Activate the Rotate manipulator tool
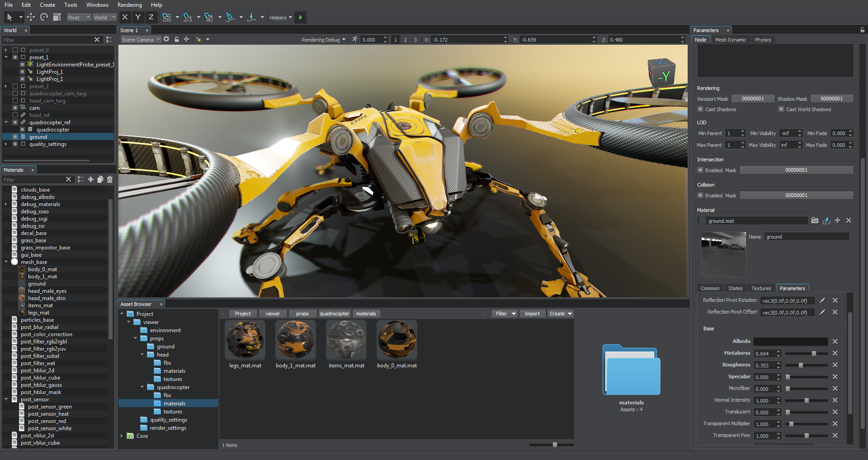Viewport: 868px width, 460px height. (44, 17)
